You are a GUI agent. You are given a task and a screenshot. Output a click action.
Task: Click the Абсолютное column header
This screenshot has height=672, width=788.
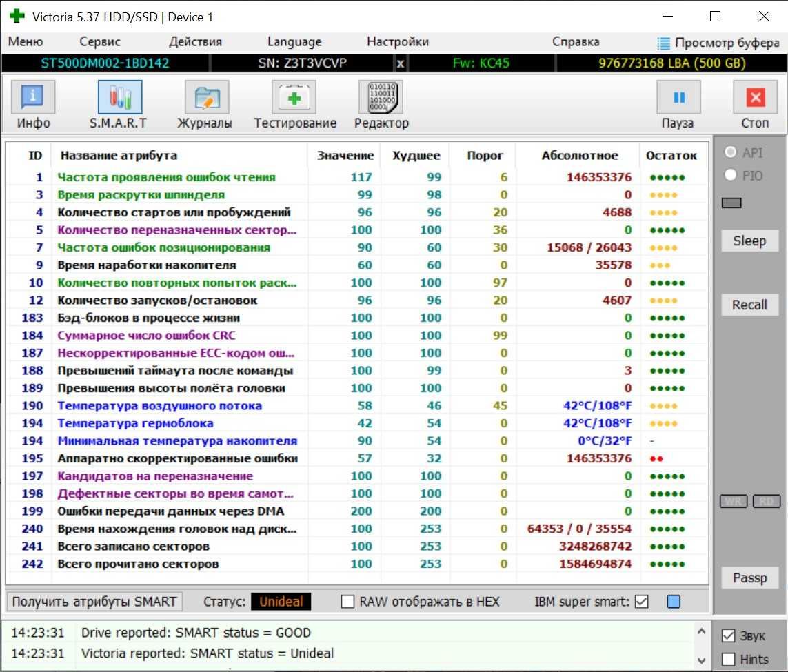point(579,156)
